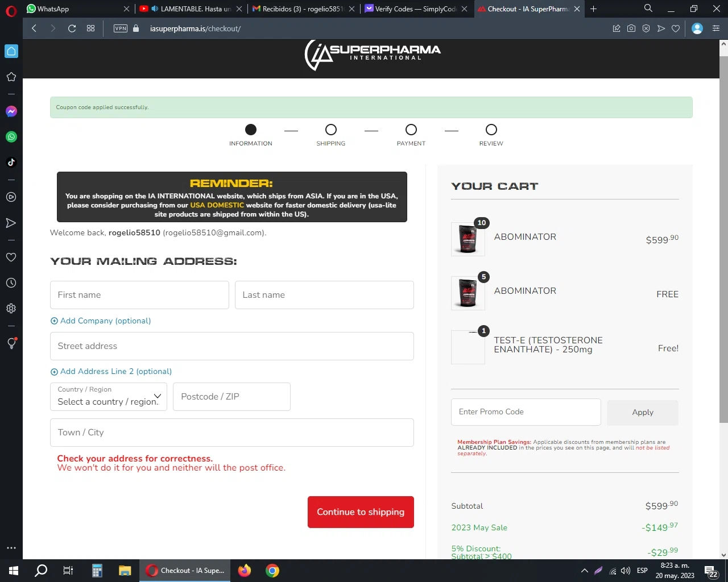Click the page vertical scrollbar
This screenshot has width=728, height=582.
click(723, 239)
